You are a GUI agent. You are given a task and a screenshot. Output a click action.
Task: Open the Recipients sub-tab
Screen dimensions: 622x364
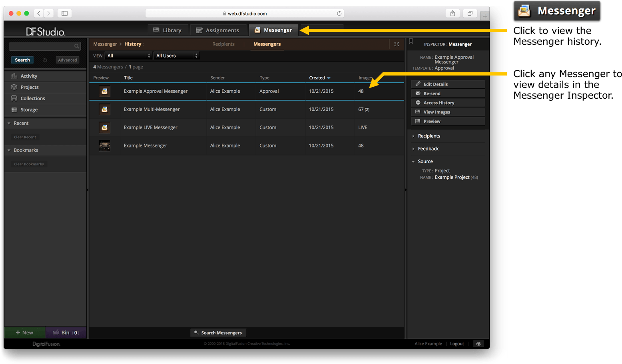[223, 44]
